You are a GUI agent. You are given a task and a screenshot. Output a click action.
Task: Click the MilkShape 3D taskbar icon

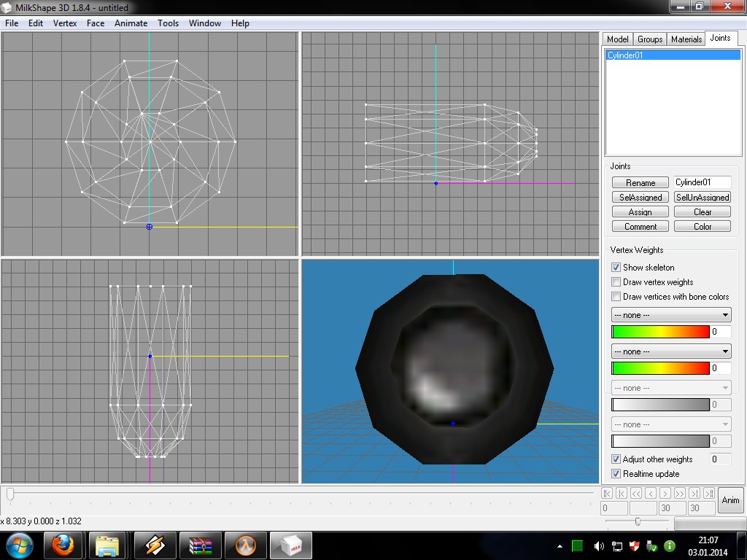(x=290, y=545)
